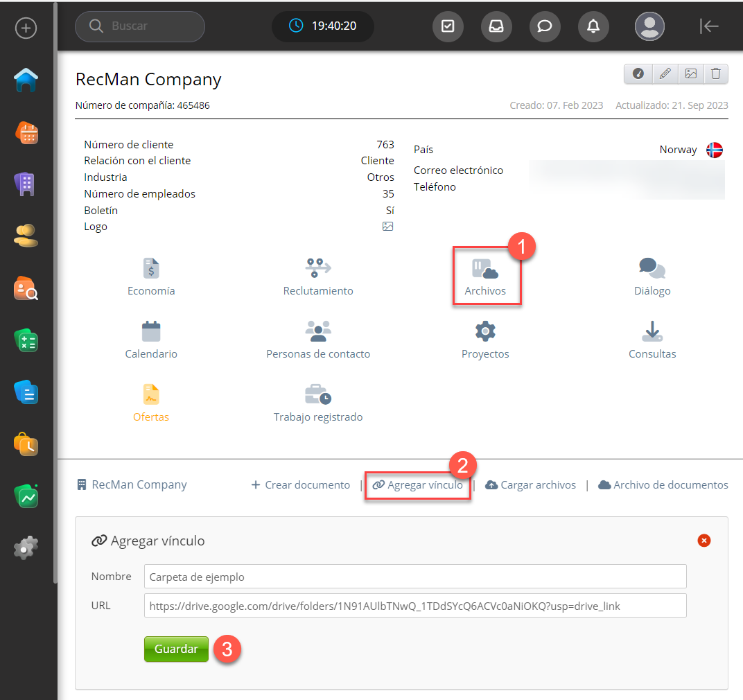Click the green Guardar button
743x700 pixels.
(x=176, y=649)
